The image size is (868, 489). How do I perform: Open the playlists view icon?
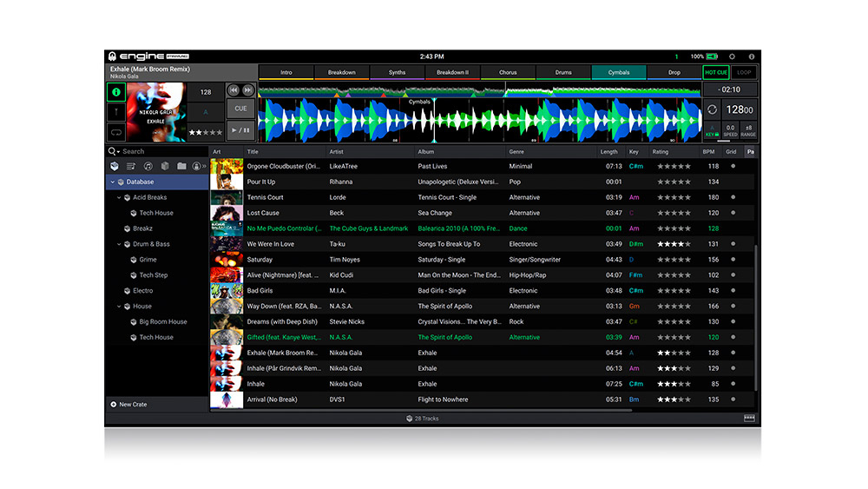point(131,166)
